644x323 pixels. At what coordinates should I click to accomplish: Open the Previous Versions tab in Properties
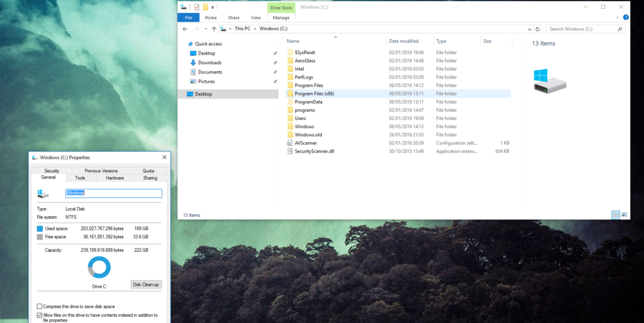(x=101, y=171)
